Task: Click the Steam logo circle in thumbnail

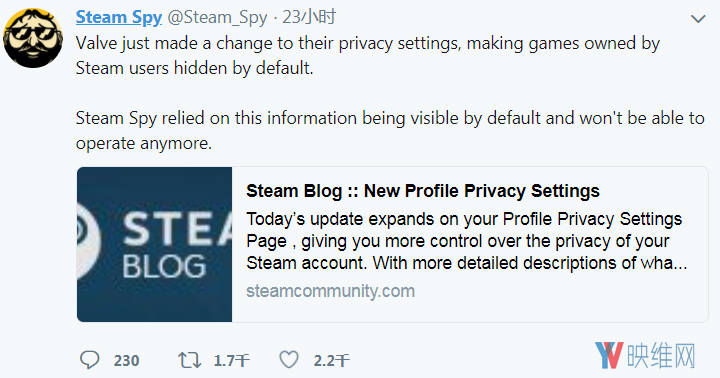Action: point(89,241)
